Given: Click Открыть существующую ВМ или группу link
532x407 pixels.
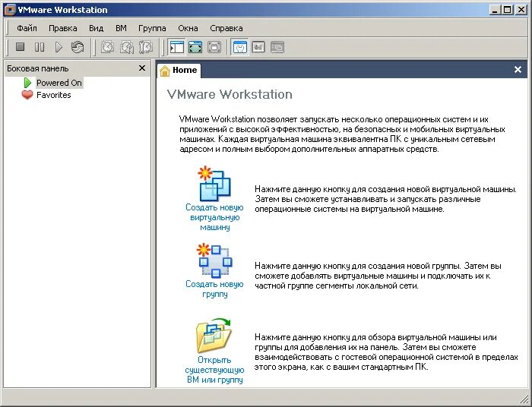Looking at the screenshot, I should [x=215, y=370].
